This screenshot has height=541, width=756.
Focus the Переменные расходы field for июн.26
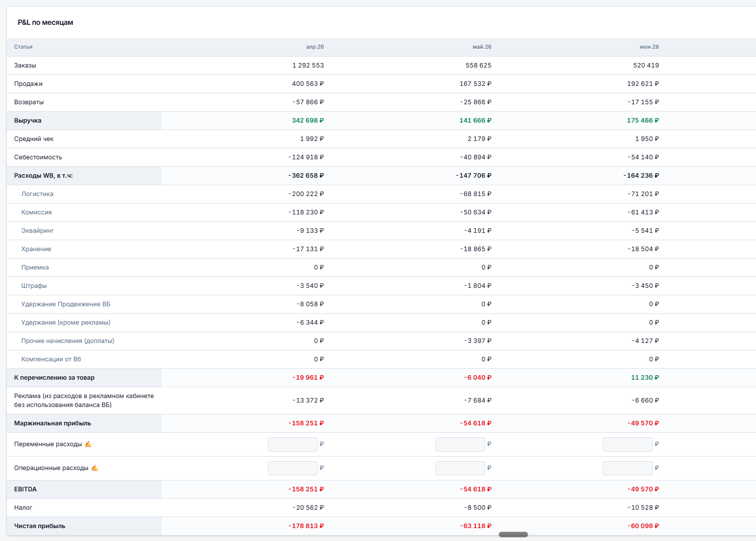pyautogui.click(x=628, y=444)
